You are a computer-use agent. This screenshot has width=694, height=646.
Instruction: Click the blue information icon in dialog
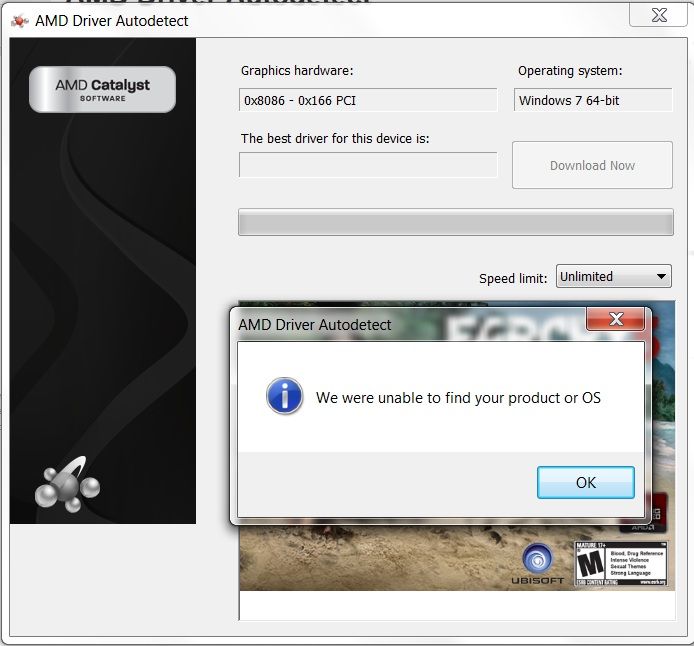(285, 396)
